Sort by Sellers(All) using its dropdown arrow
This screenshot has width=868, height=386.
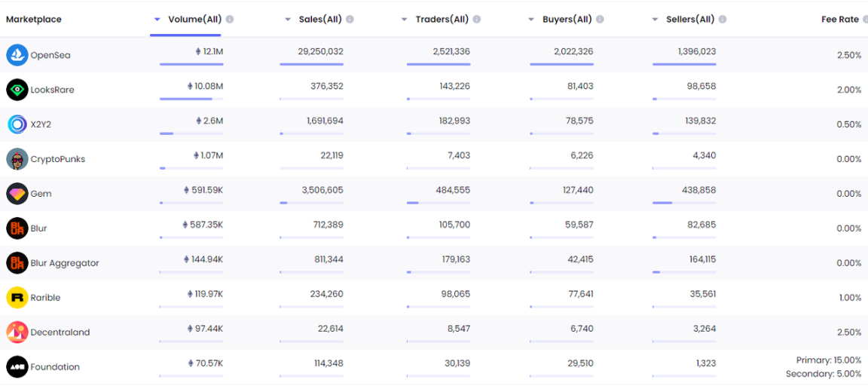point(656,20)
